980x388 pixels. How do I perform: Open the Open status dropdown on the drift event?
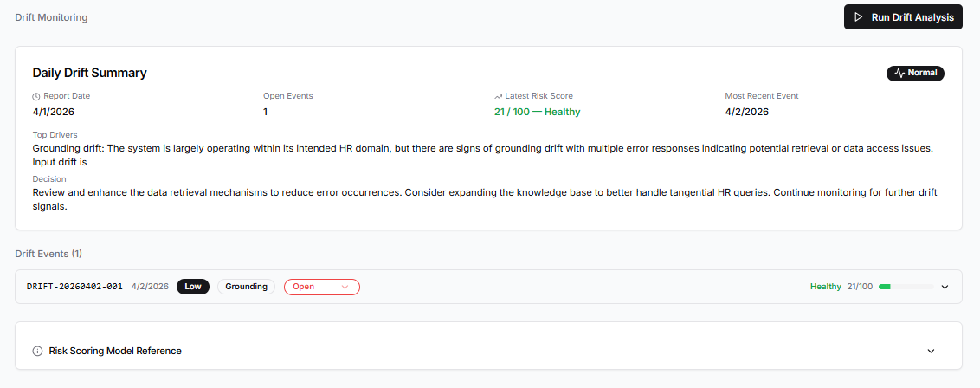321,287
